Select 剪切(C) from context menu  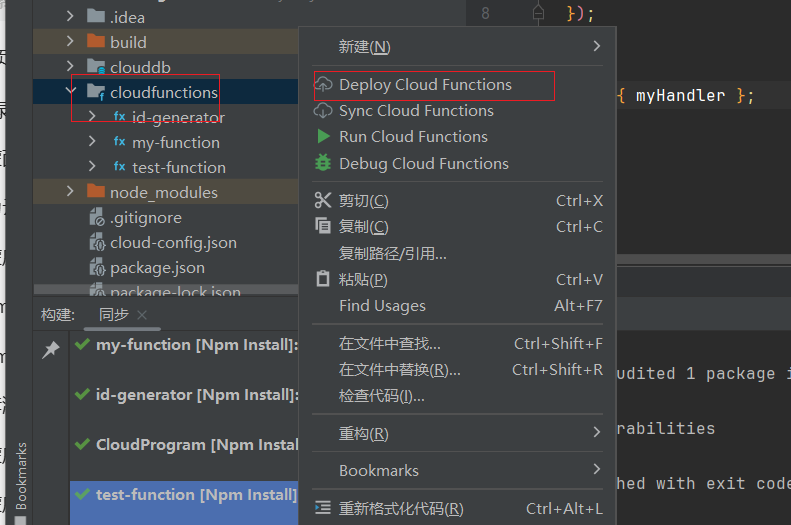(458, 201)
